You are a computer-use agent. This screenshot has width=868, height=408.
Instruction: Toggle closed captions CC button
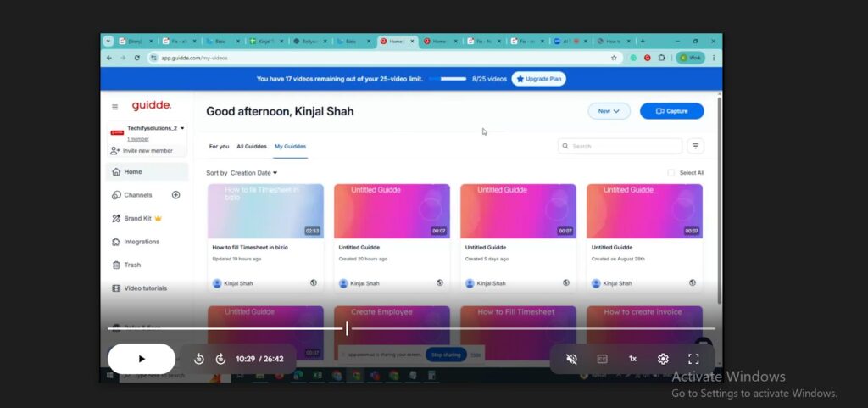(x=602, y=359)
